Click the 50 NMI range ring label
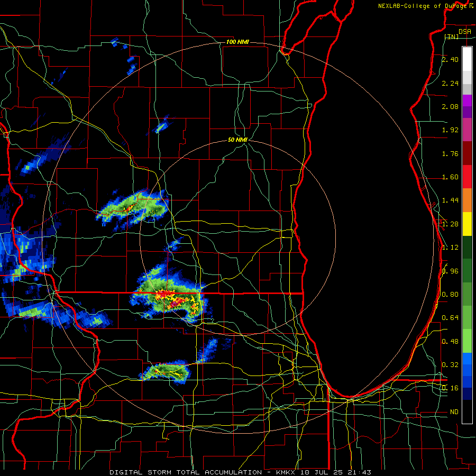This screenshot has width=476, height=476. click(x=237, y=140)
